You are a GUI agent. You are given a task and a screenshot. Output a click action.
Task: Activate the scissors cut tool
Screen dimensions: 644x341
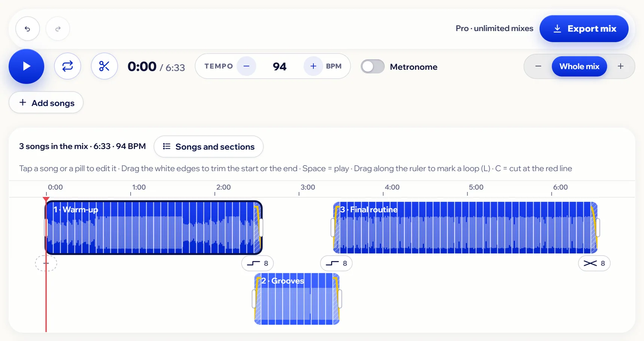pyautogui.click(x=104, y=66)
